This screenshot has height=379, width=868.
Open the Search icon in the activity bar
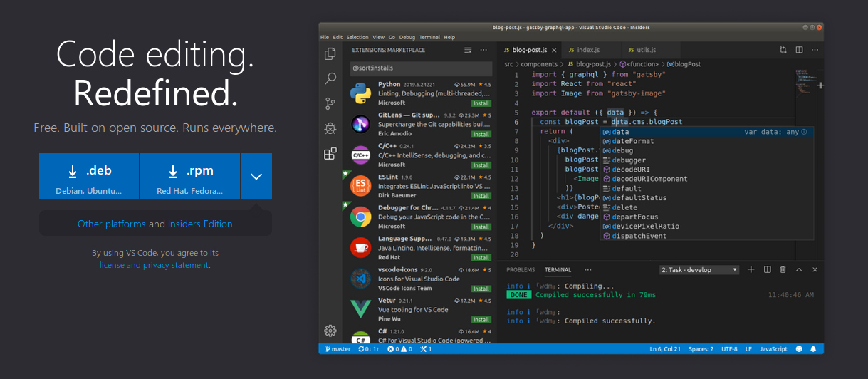330,78
